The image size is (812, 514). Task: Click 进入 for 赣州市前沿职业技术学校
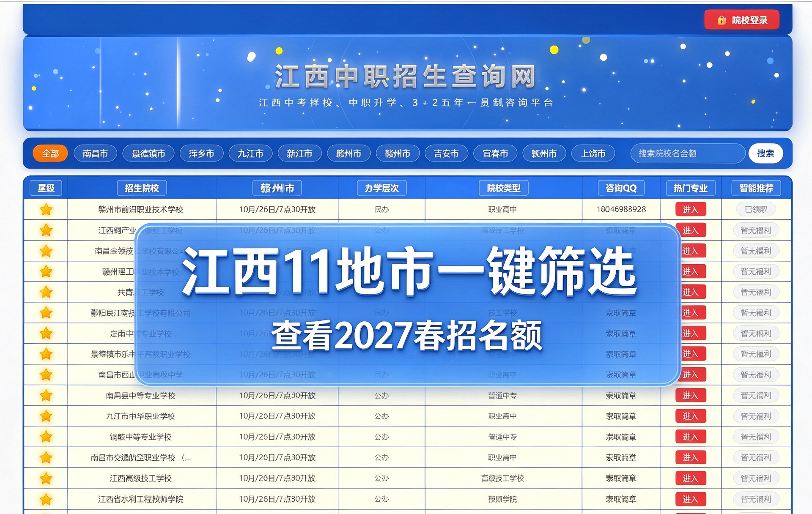coord(691,209)
